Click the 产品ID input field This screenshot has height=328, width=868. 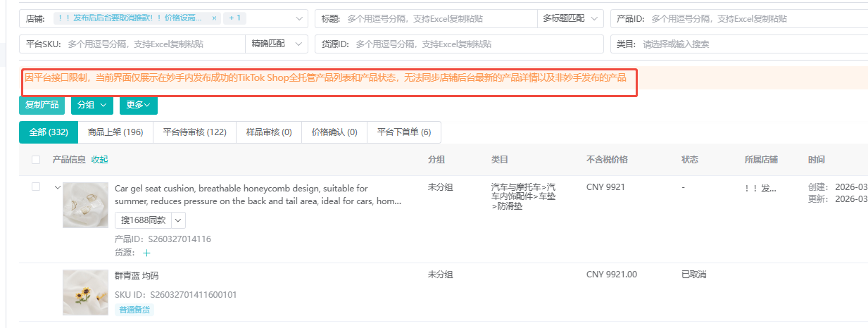(x=758, y=18)
